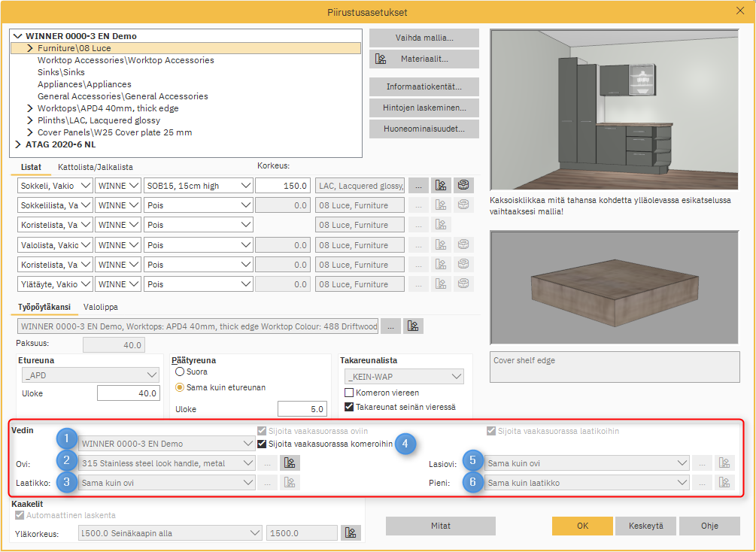Click the material icon next to Ovi handle
This screenshot has width=756, height=552.
[289, 463]
